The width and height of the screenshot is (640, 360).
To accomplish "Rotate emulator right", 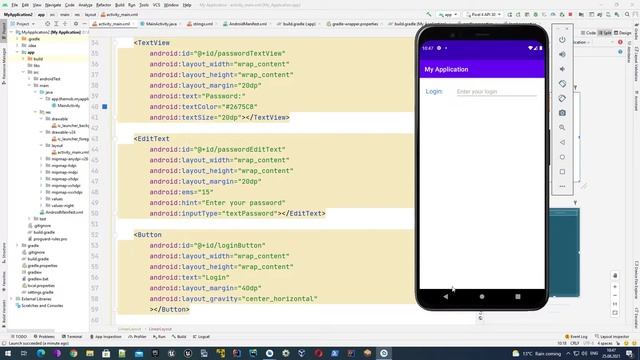I will (562, 98).
